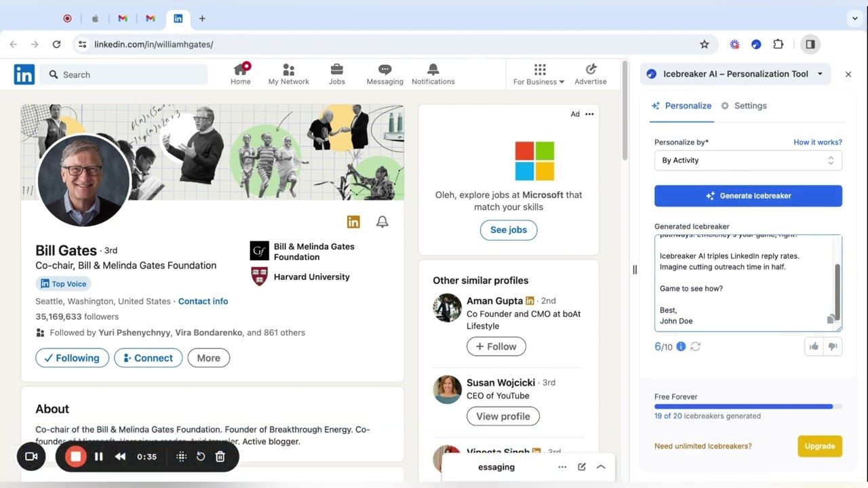The width and height of the screenshot is (868, 488).
Task: Bookmark page with star icon
Action: (705, 44)
